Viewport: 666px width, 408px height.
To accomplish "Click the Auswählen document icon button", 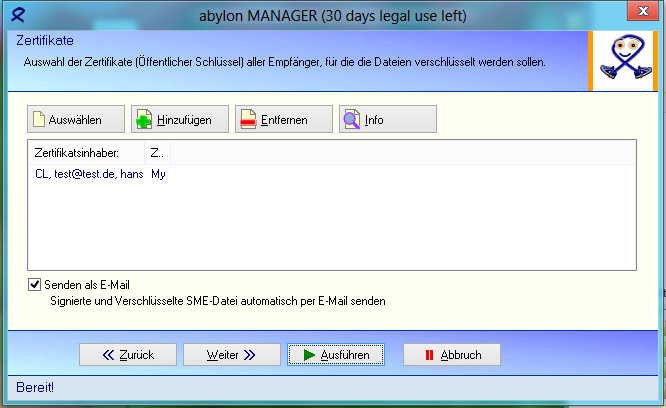I will [x=77, y=120].
